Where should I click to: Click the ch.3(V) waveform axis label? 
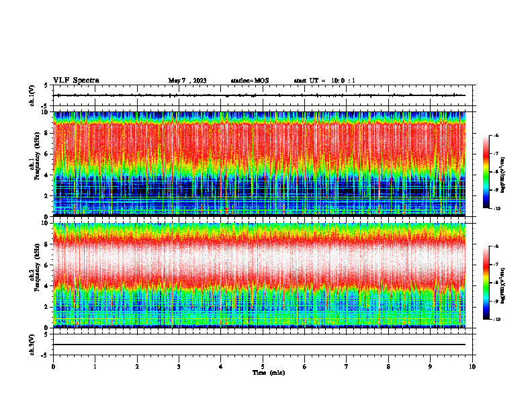(x=32, y=345)
